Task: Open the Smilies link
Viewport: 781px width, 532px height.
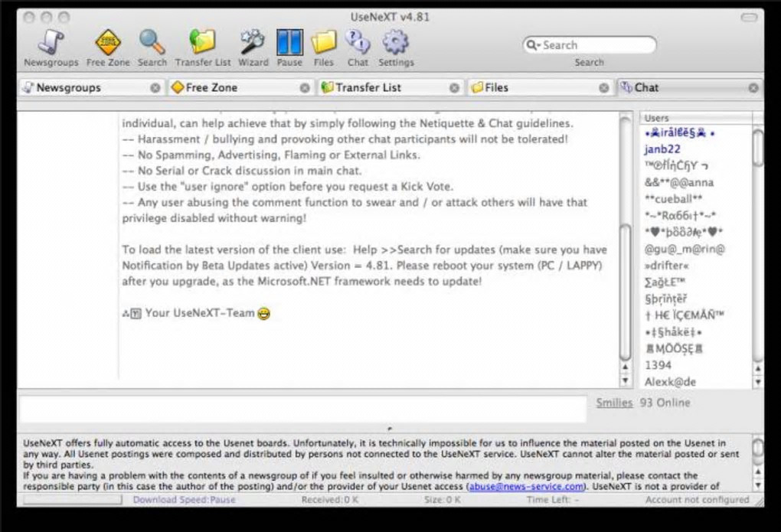Action: coord(614,403)
